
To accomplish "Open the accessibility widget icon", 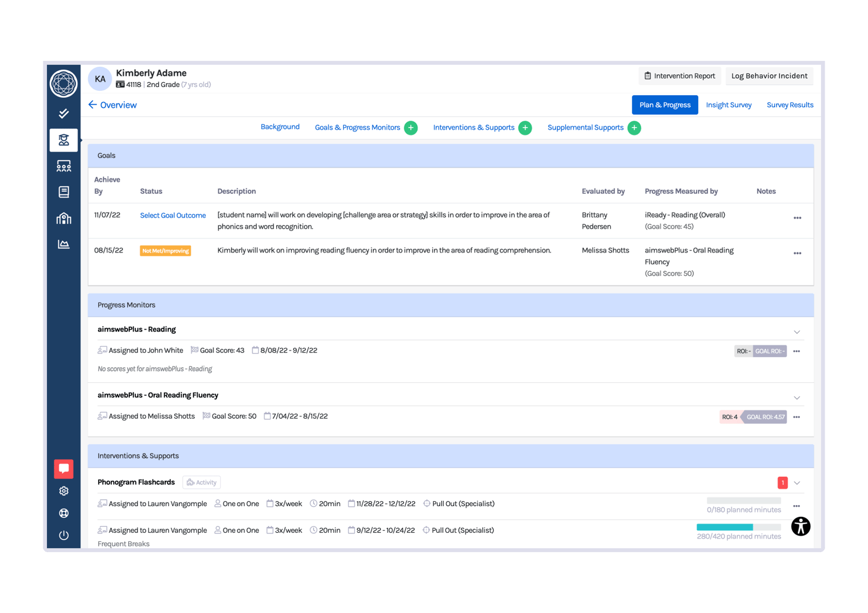I will pos(801,526).
